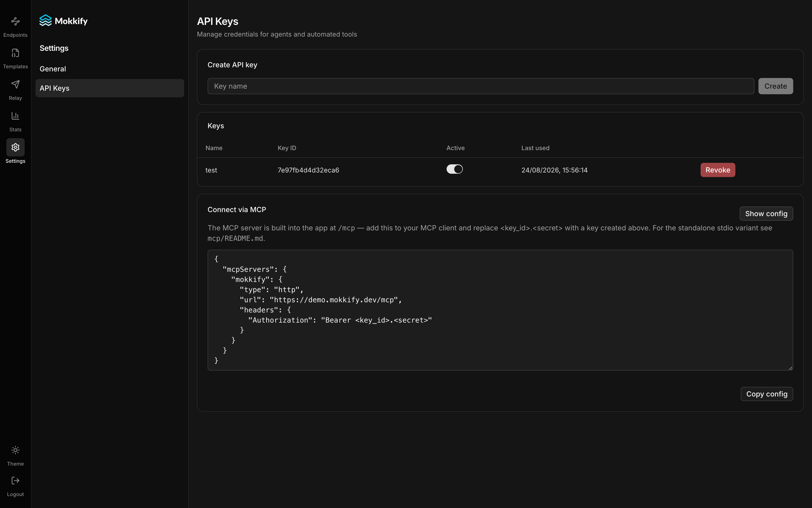Open the Stats bar chart icon
Viewport: 812px width, 508px height.
click(x=15, y=116)
